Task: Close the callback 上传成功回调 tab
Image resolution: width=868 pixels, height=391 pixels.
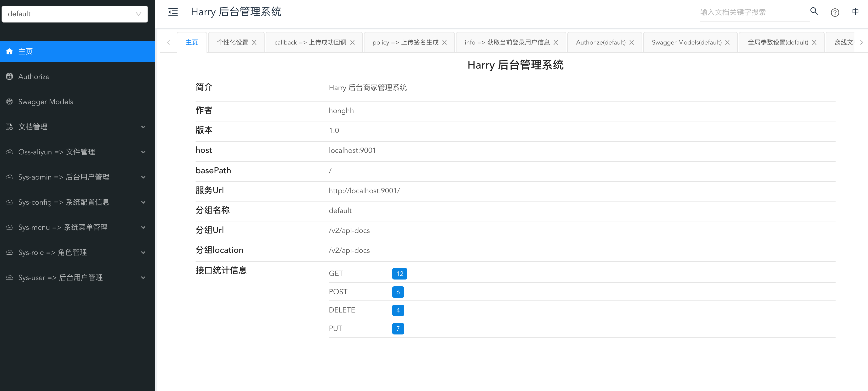Action: [352, 42]
